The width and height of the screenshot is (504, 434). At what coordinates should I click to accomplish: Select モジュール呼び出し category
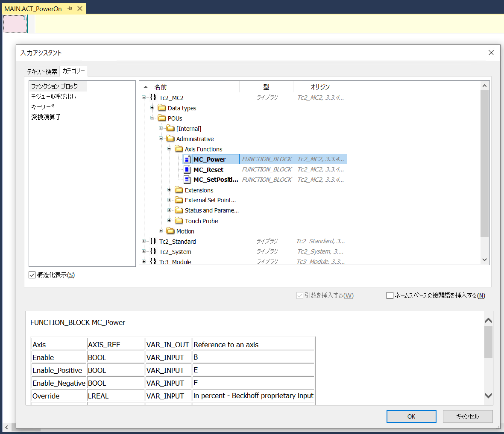[x=53, y=97]
